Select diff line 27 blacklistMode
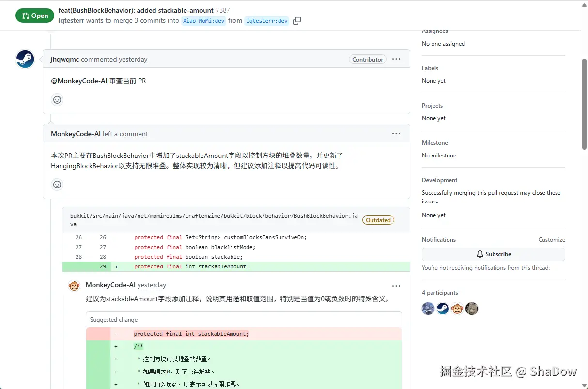This screenshot has width=588, height=389. 236,247
